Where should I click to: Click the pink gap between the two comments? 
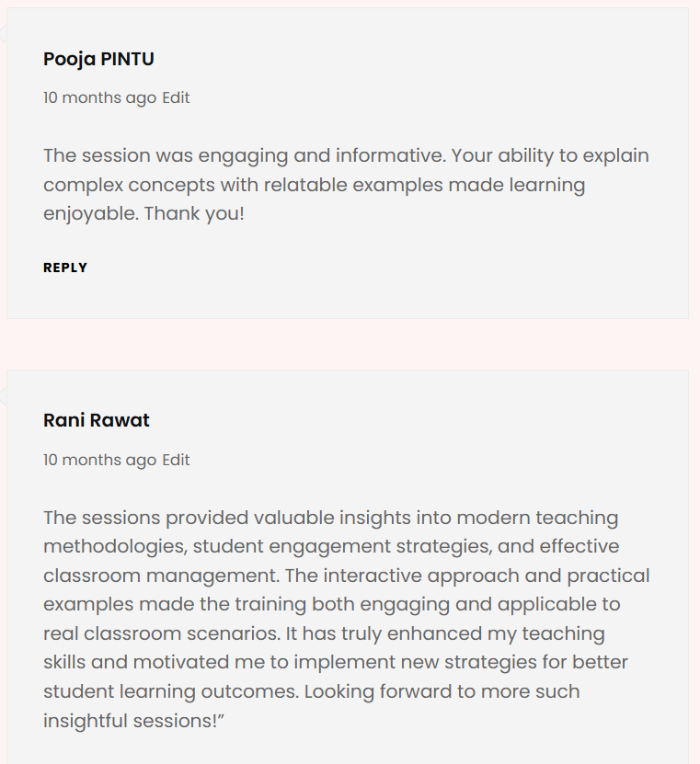tap(348, 345)
